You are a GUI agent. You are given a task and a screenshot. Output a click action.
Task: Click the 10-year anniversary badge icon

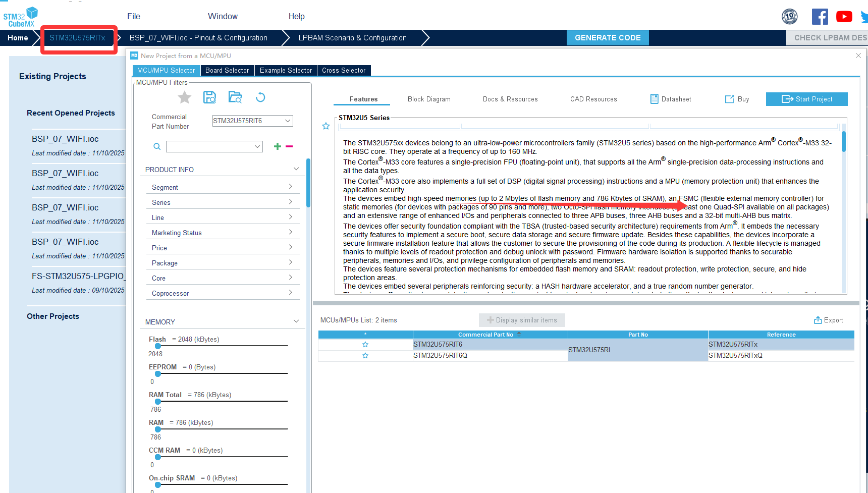790,17
